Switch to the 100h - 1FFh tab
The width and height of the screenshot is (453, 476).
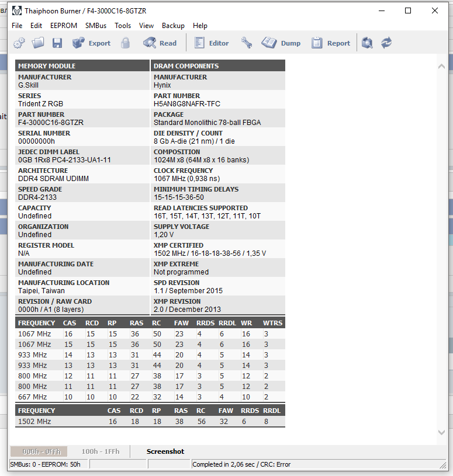tap(101, 451)
